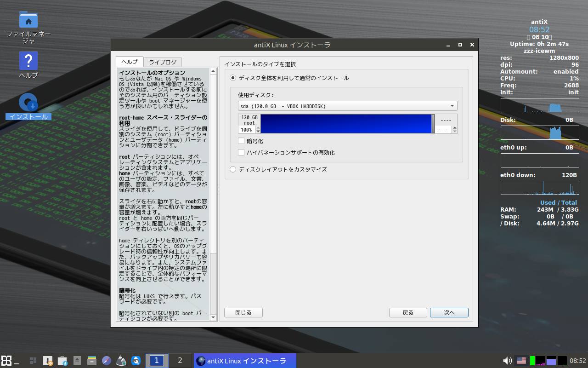Switch to workspace 1
This screenshot has width=588, height=368.
157,361
